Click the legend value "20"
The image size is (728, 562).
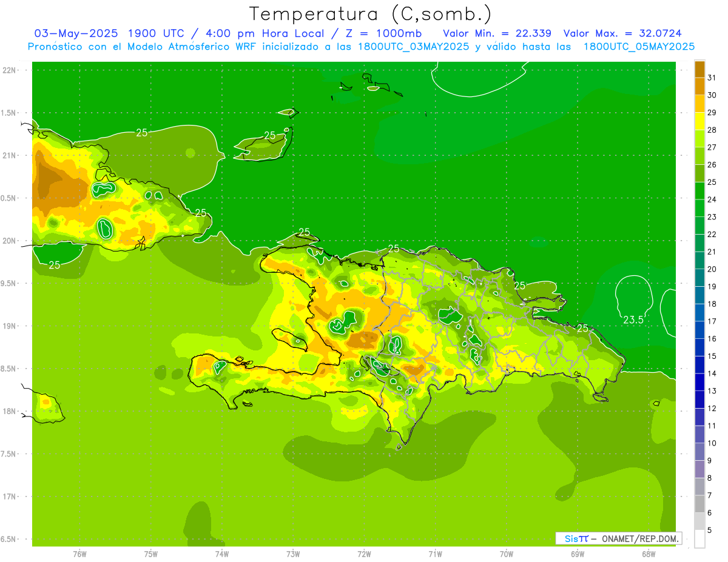[x=712, y=269]
